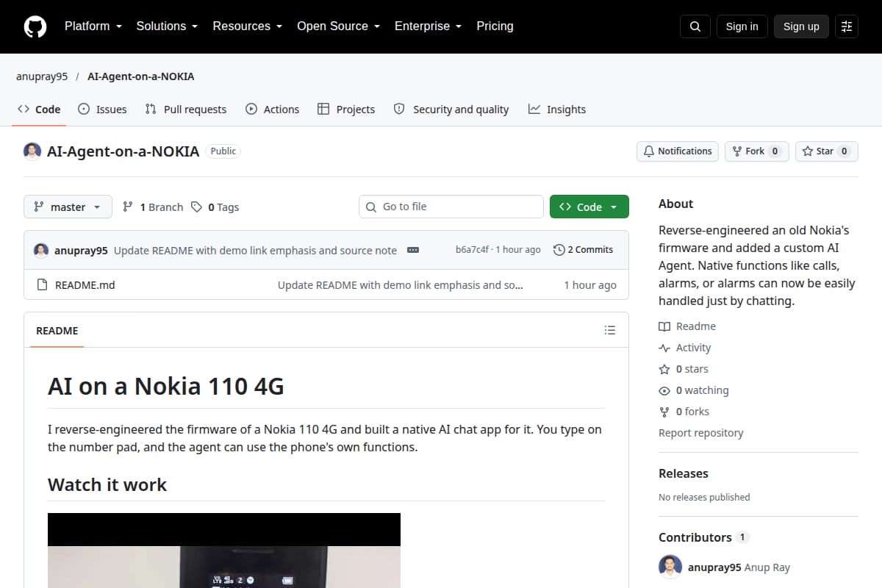This screenshot has width=882, height=588.
Task: Open Readme link in About sidebar
Action: (x=687, y=326)
